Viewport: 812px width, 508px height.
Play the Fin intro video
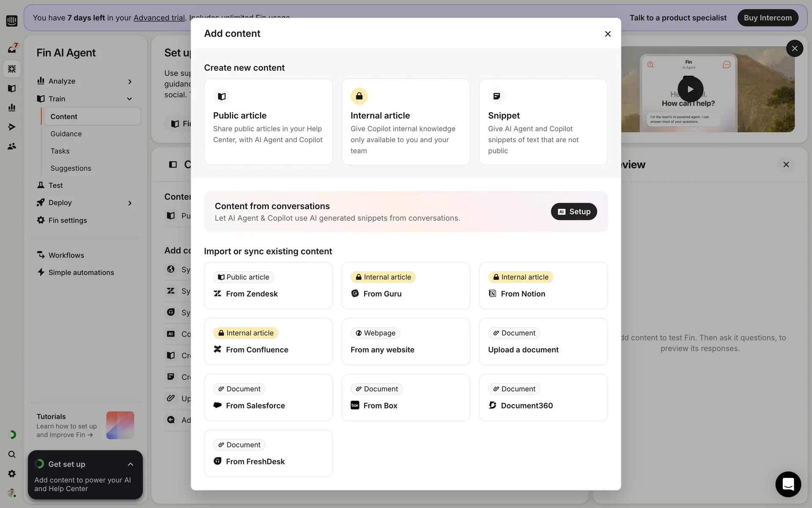(x=690, y=89)
